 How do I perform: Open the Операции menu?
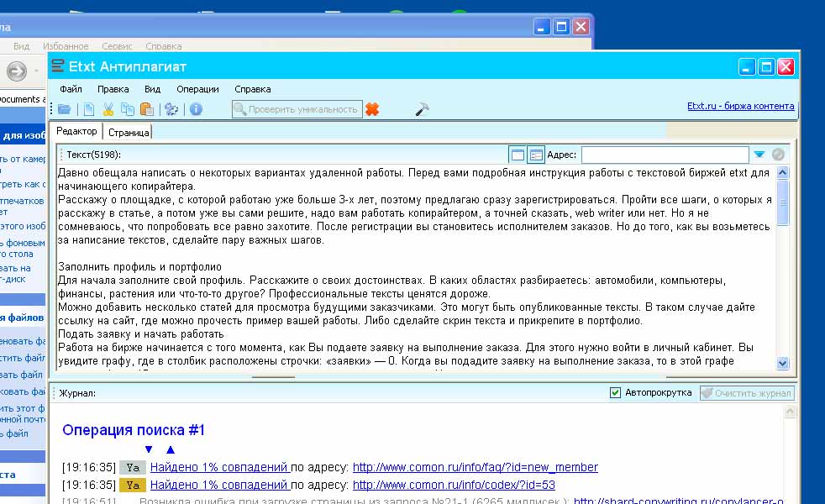pos(197,89)
